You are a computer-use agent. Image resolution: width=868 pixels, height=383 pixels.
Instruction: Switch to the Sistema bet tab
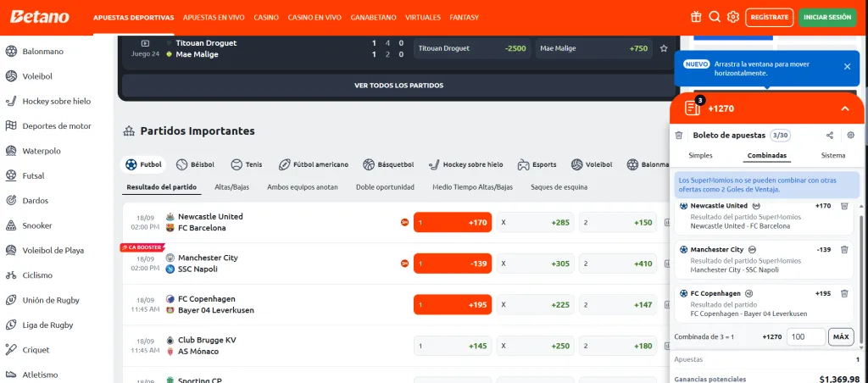(833, 156)
